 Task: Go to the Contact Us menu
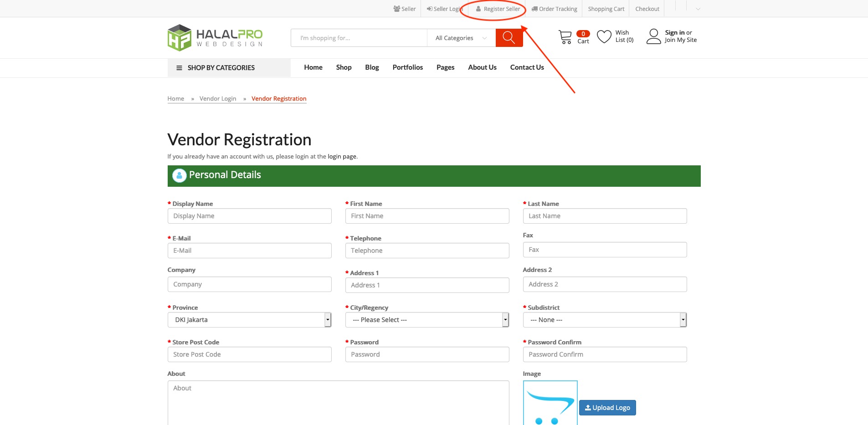tap(527, 67)
